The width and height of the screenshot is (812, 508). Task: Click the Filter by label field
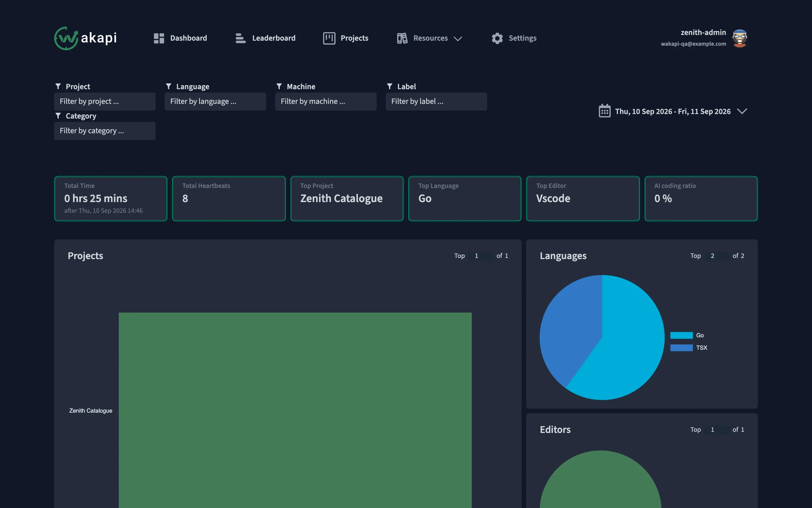click(x=436, y=102)
